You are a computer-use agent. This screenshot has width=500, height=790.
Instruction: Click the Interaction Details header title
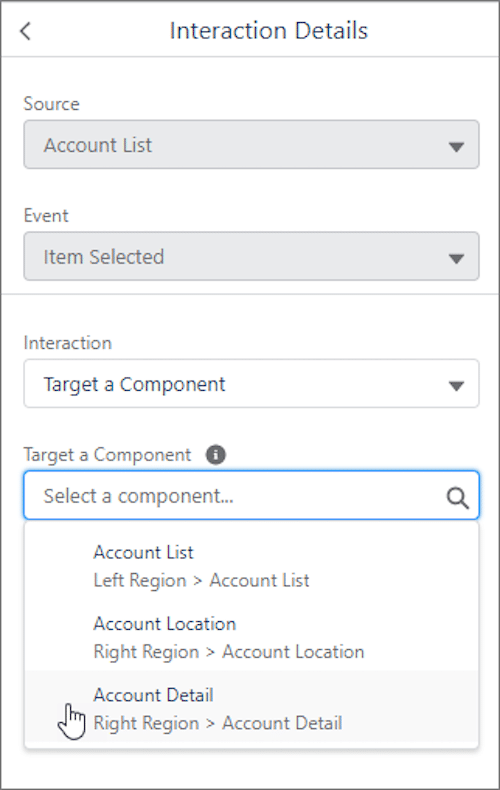tap(269, 31)
